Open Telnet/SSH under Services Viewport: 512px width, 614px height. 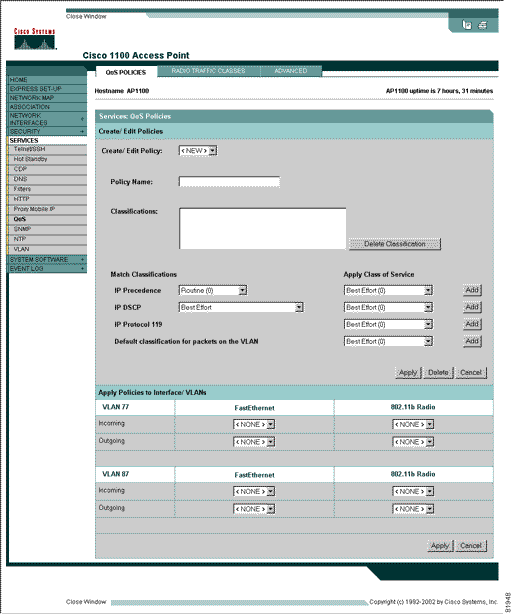[47, 149]
